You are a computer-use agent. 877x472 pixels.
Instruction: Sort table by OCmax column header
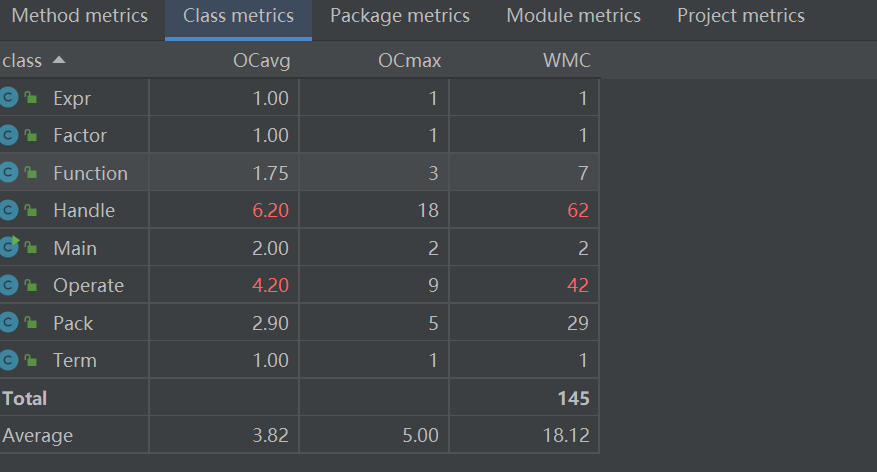(409, 60)
